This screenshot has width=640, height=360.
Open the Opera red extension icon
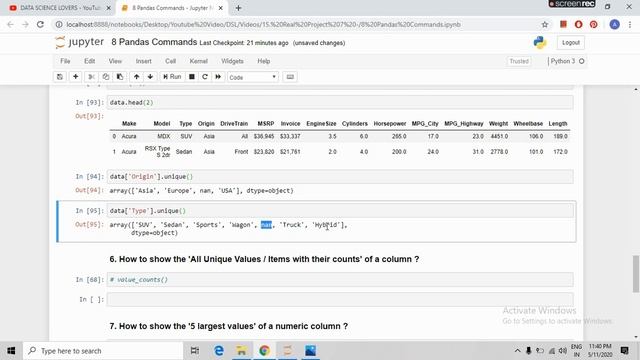(578, 24)
